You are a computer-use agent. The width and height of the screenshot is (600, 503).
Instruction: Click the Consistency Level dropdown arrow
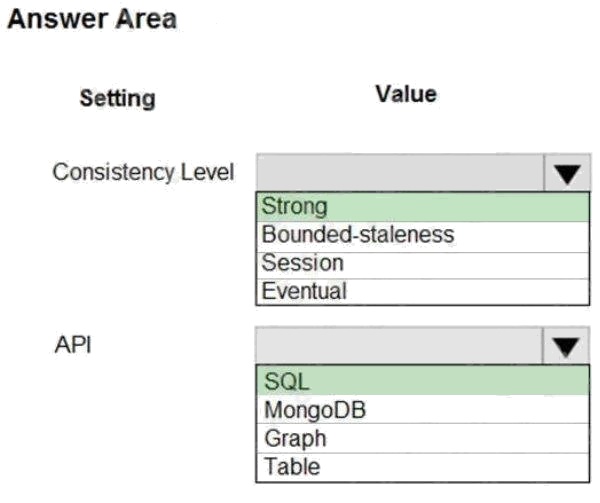click(x=567, y=173)
